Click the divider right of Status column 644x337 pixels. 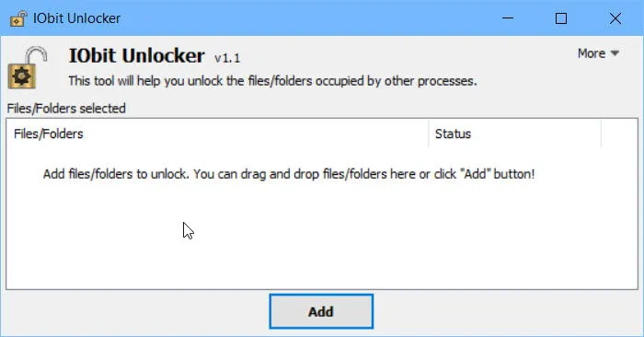[x=601, y=134]
